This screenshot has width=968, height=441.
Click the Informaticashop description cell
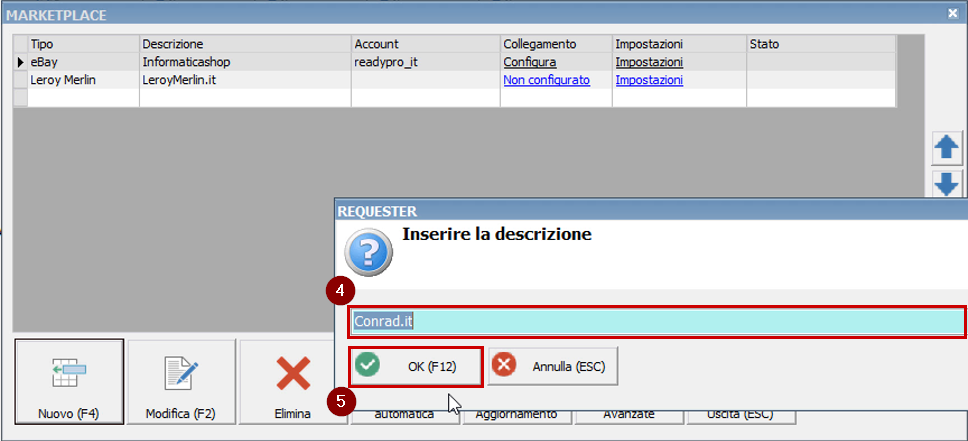pos(245,62)
